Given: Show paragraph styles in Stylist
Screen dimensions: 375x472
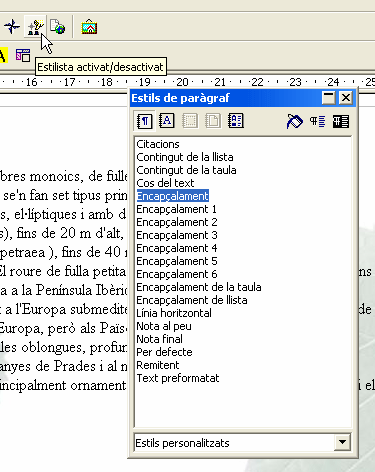Looking at the screenshot, I should pyautogui.click(x=144, y=121).
